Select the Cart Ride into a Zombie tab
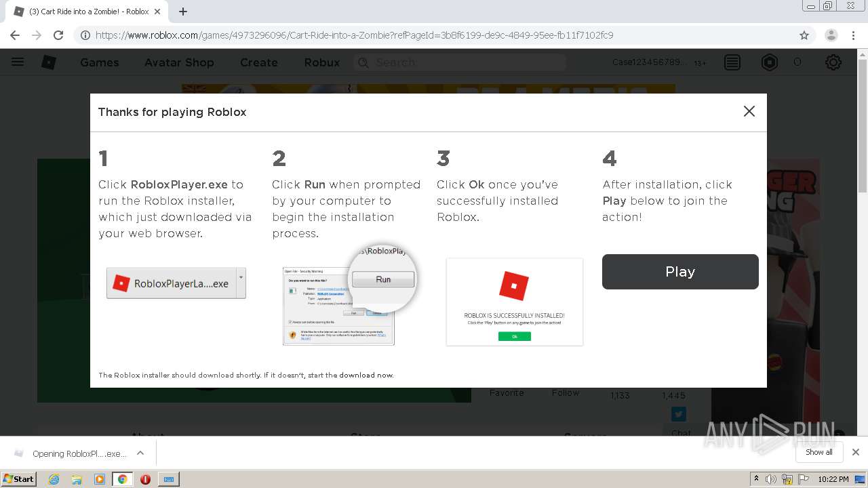 click(88, 12)
